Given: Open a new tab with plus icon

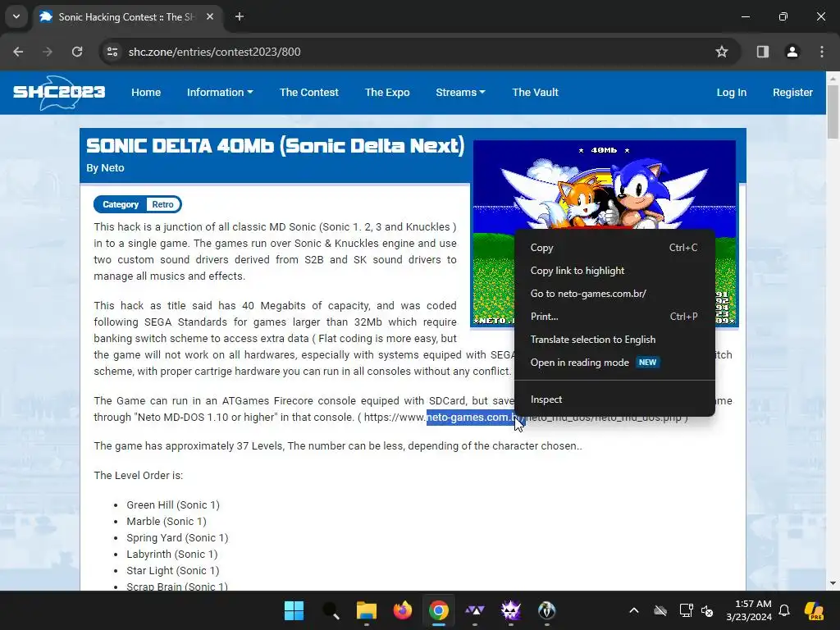Looking at the screenshot, I should 240,16.
